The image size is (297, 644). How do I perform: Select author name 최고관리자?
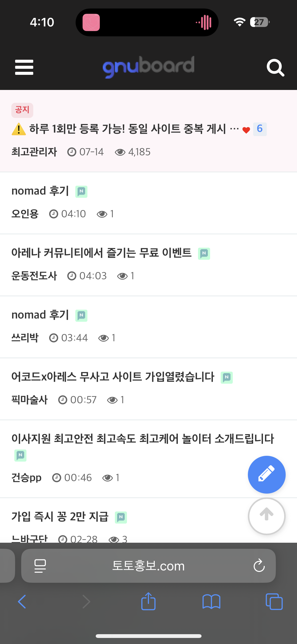(x=34, y=152)
